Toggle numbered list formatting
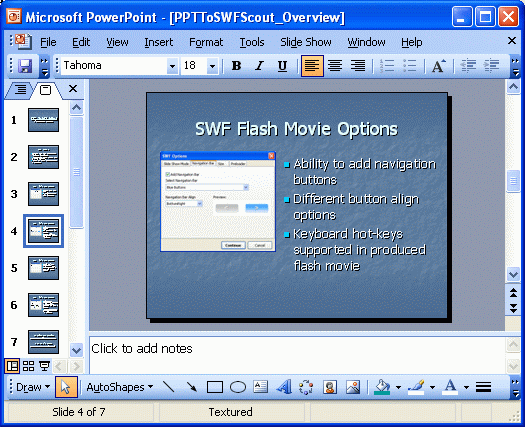This screenshot has width=525, height=427. tap(387, 66)
